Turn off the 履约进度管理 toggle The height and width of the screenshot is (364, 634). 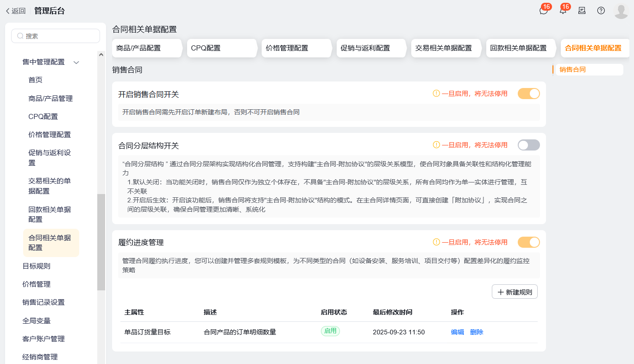point(528,242)
